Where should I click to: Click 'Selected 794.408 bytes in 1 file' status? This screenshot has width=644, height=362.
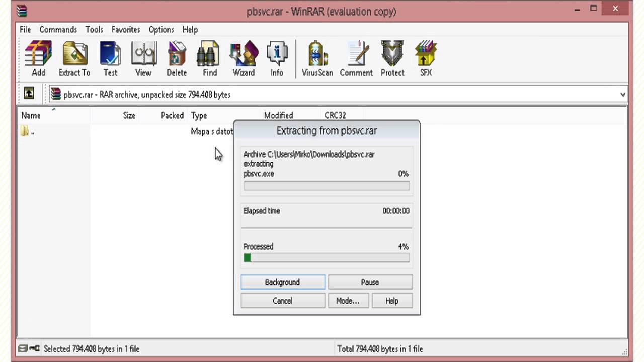[x=92, y=348]
